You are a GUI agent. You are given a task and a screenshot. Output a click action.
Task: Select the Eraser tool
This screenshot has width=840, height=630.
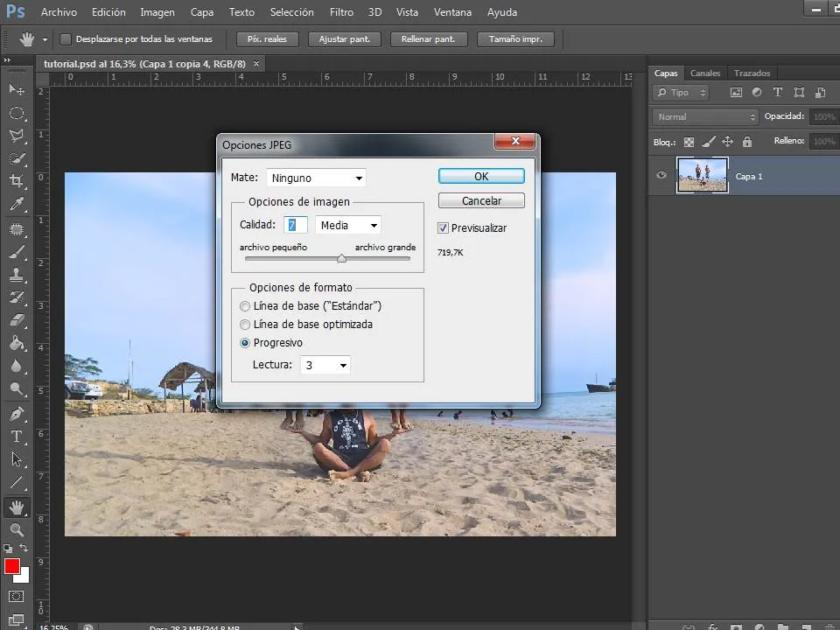[x=17, y=320]
